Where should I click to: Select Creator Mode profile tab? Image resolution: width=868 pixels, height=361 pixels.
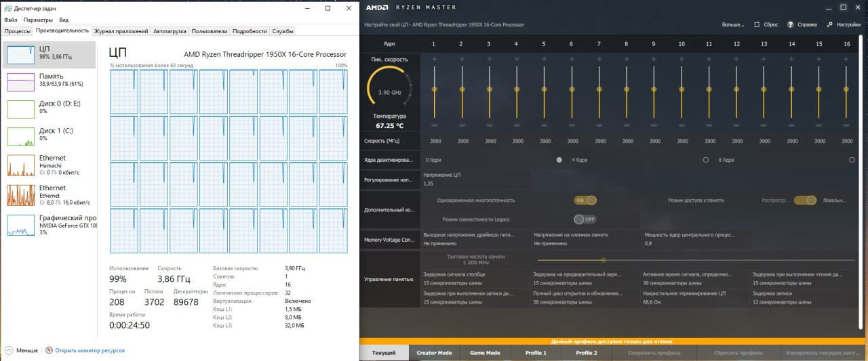(x=434, y=353)
